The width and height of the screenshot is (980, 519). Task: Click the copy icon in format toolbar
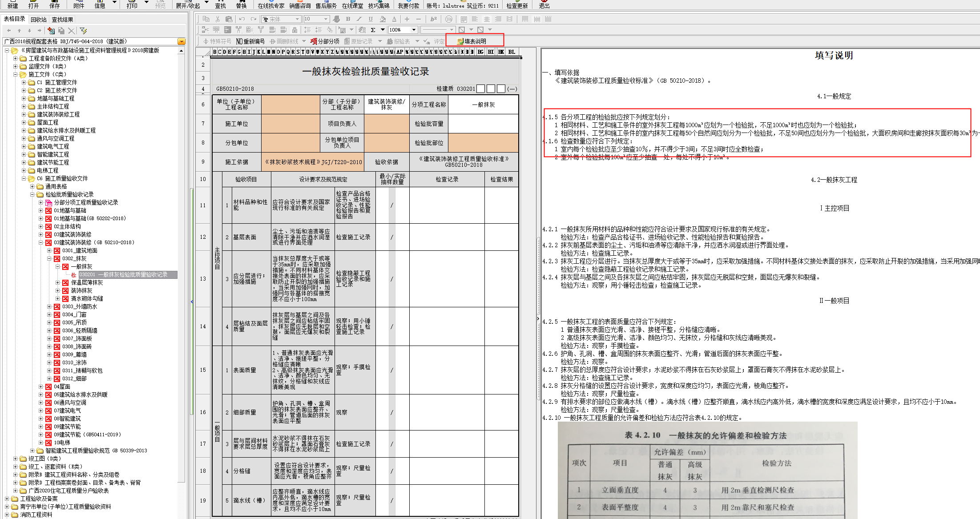pos(206,19)
